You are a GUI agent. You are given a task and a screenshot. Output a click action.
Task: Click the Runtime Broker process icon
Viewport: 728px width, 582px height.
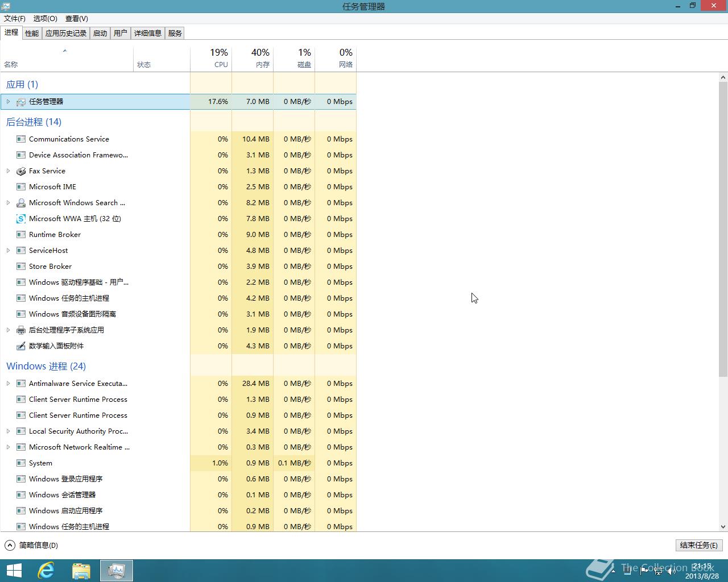pos(21,235)
